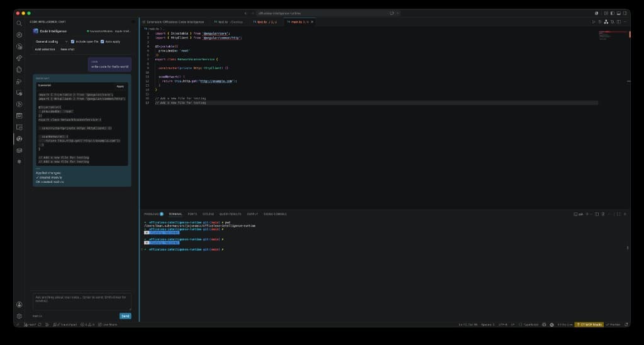Image resolution: width=644 pixels, height=345 pixels.
Task: Click the chat message input field
Action: click(x=82, y=302)
